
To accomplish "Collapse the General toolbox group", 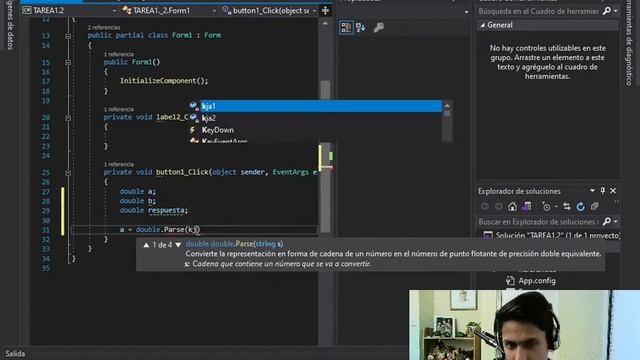I will coord(483,25).
